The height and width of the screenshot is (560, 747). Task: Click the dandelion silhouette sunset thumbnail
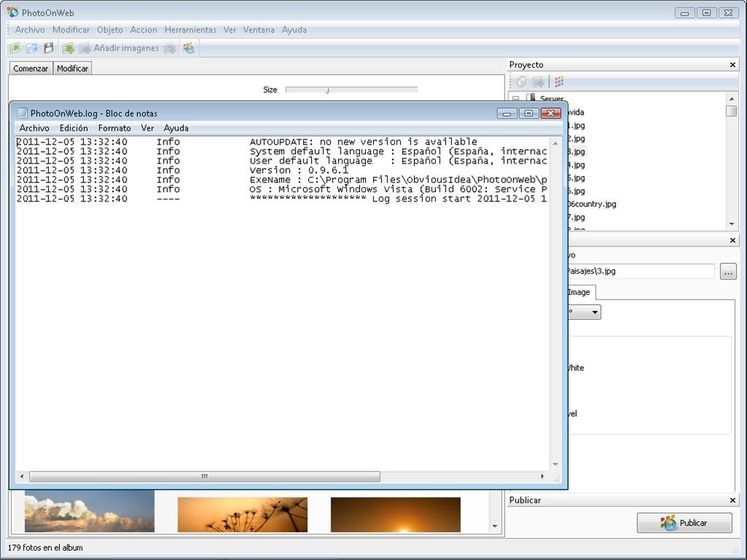click(242, 515)
